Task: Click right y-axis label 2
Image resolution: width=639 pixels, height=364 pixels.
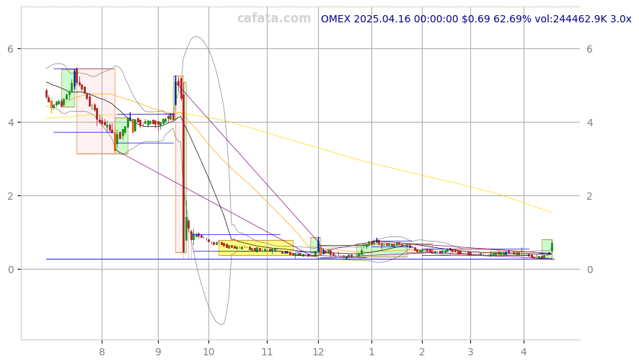Action: point(589,196)
